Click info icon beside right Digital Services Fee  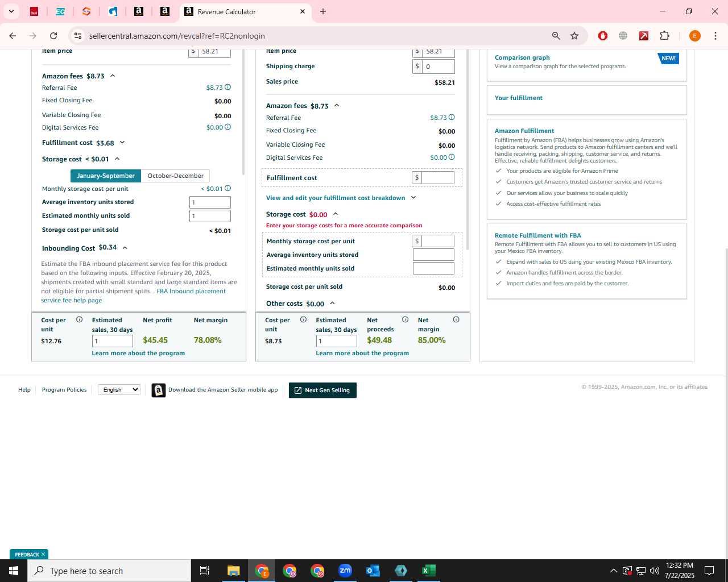452,157
